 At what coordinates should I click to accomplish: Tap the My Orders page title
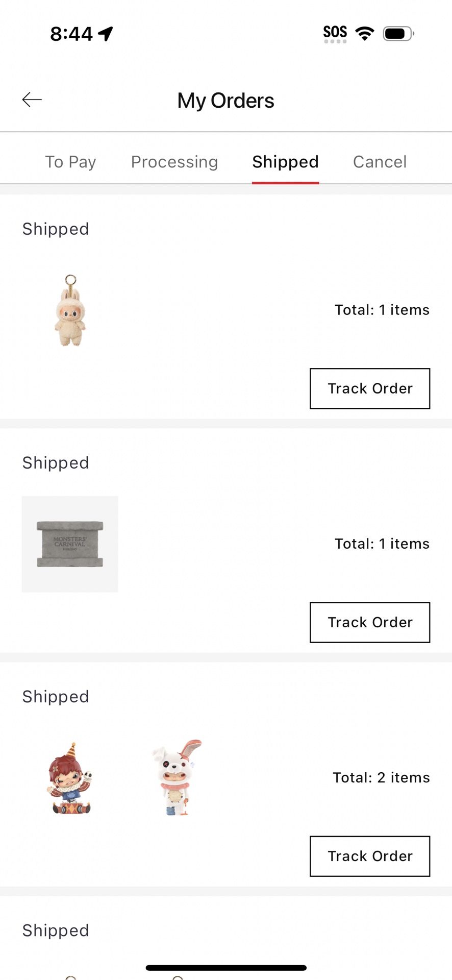click(x=225, y=101)
